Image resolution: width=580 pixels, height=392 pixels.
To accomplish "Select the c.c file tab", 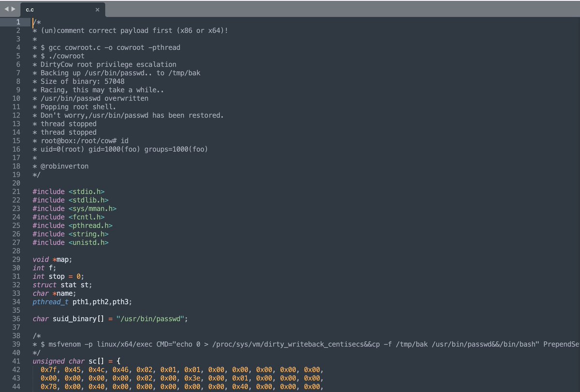I will [x=63, y=9].
